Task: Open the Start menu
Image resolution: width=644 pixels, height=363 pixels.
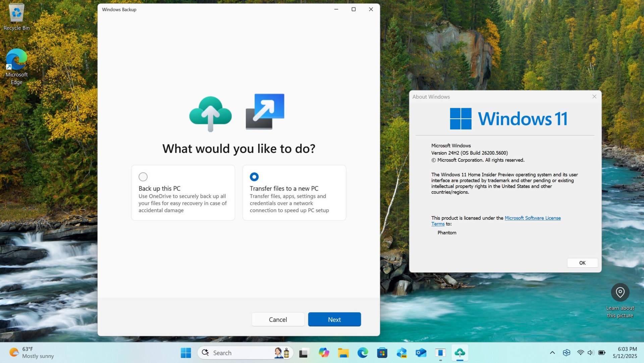Action: click(x=185, y=353)
